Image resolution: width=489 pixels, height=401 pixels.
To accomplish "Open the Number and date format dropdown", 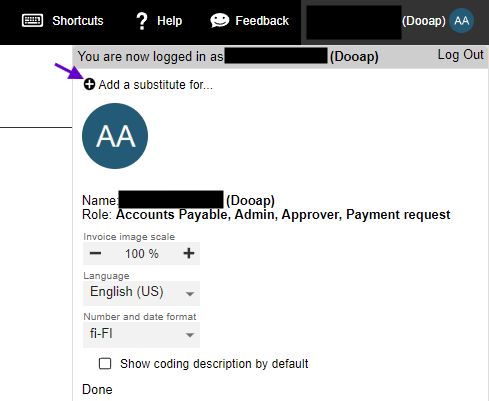I will point(141,335).
